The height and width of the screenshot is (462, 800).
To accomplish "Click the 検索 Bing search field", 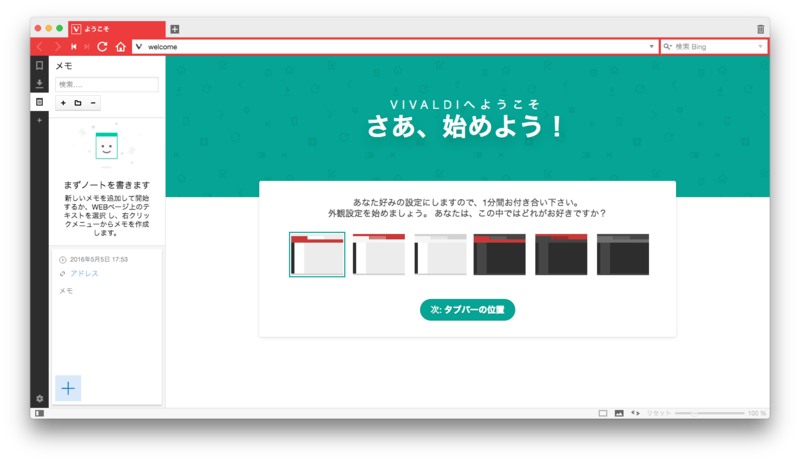I will 714,47.
